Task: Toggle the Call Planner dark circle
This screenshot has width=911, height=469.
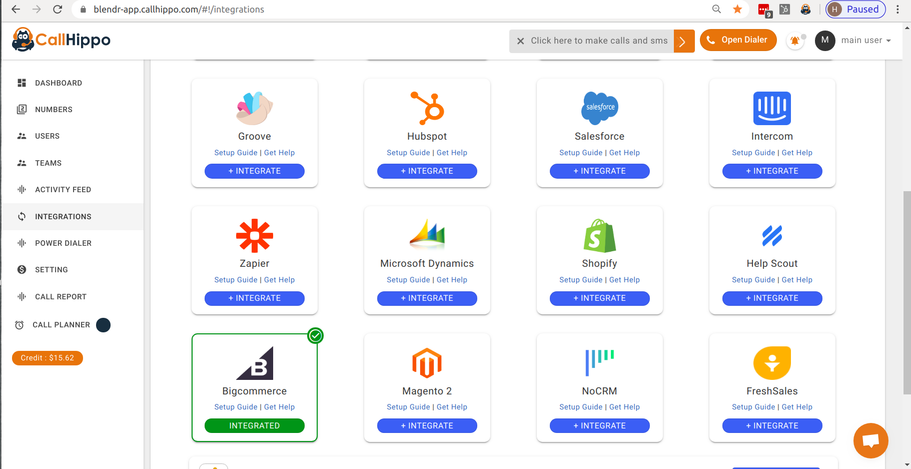Action: point(103,325)
